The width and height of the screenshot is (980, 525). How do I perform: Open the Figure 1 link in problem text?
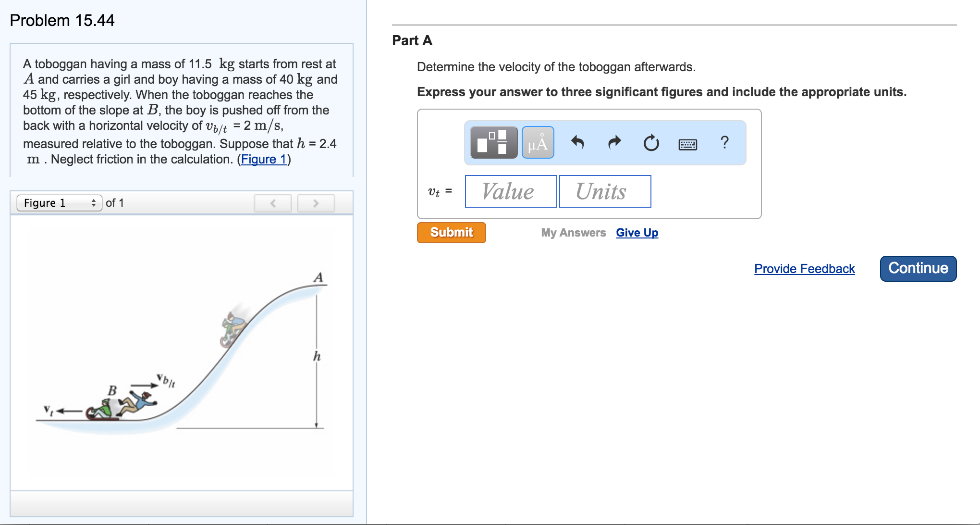(264, 159)
